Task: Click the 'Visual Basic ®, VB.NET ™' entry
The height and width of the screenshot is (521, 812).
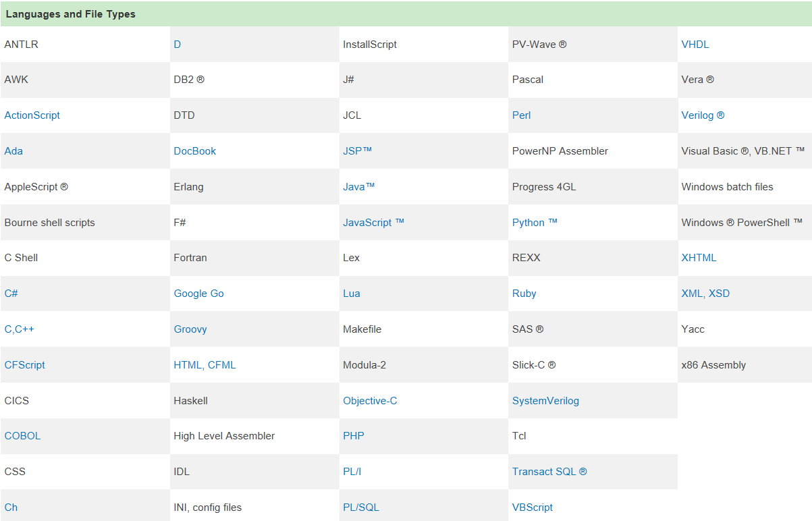Action: click(x=745, y=151)
